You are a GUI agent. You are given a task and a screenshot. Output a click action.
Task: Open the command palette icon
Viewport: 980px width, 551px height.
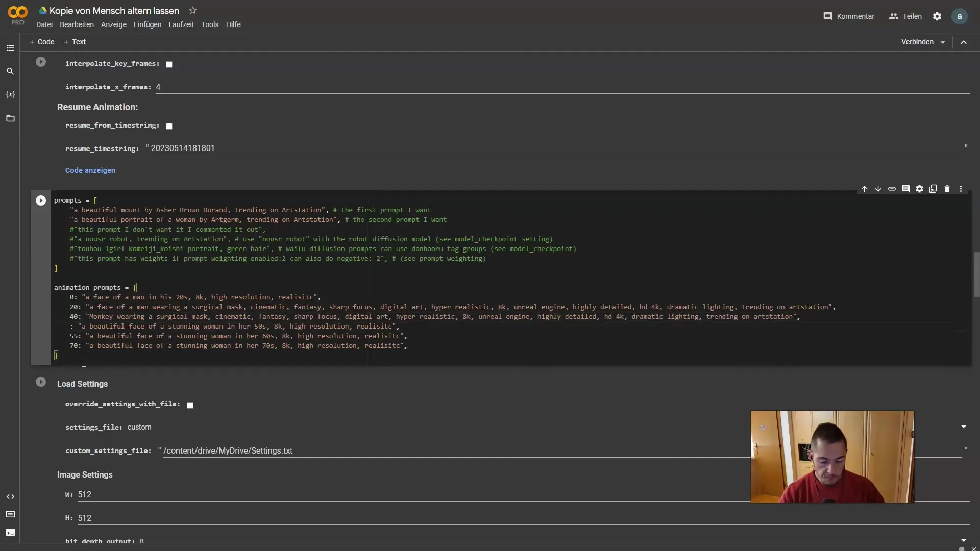point(10,514)
